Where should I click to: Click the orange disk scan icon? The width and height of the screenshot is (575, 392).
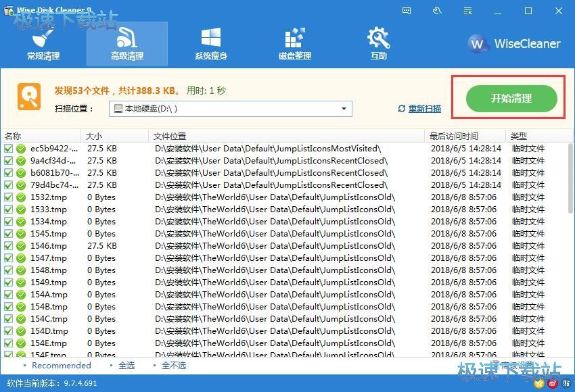coord(29,97)
